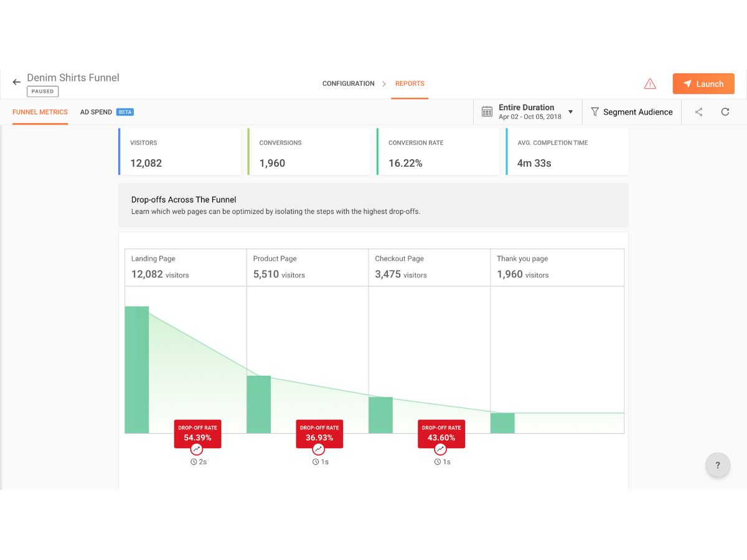This screenshot has width=747, height=560.
Task: Click the breadcrumb chevron between Configuration and Reports
Action: pyautogui.click(x=385, y=84)
